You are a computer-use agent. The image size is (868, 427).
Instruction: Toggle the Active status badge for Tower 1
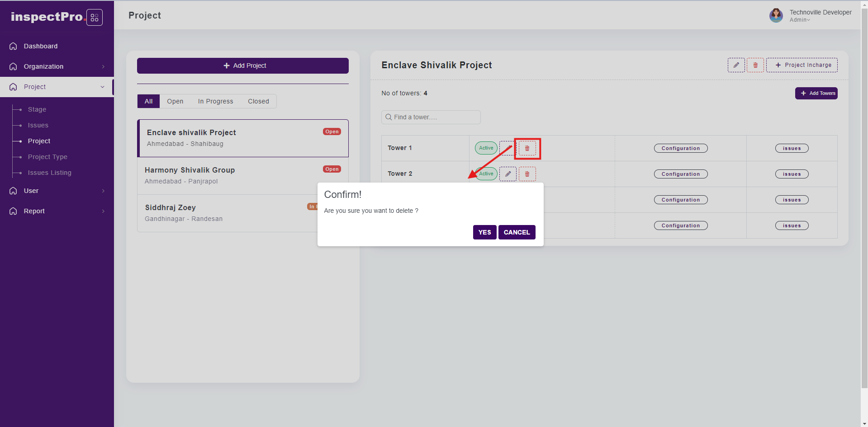[x=486, y=148]
